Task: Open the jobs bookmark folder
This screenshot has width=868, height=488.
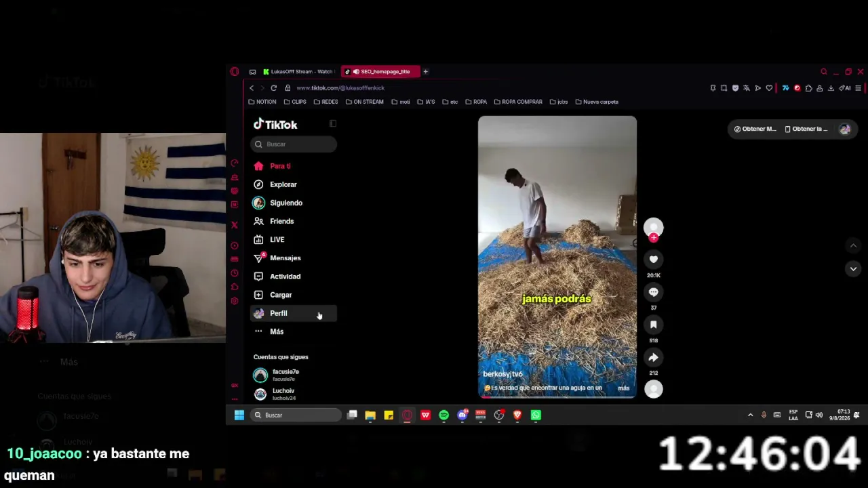Action: (x=559, y=102)
